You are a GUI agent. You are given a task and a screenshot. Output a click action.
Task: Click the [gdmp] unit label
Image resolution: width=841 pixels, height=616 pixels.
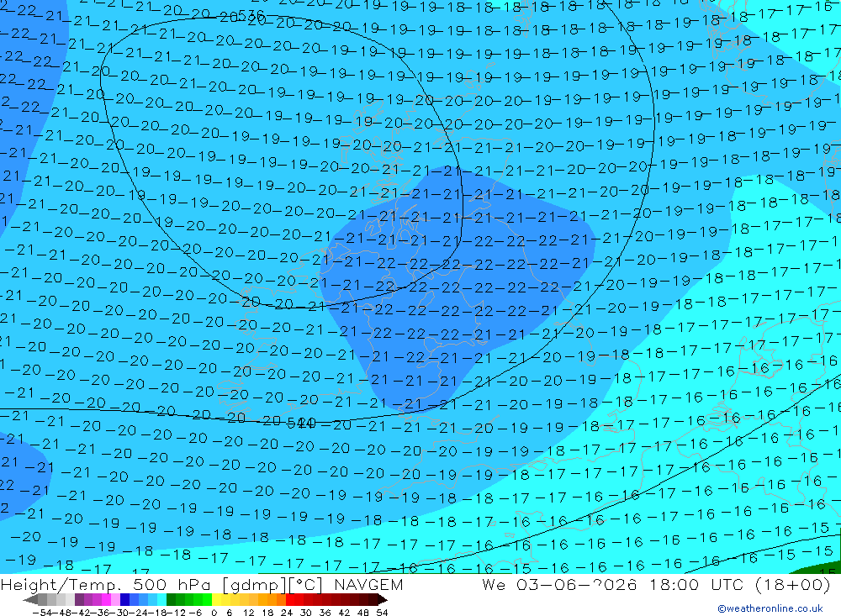pyautogui.click(x=256, y=585)
